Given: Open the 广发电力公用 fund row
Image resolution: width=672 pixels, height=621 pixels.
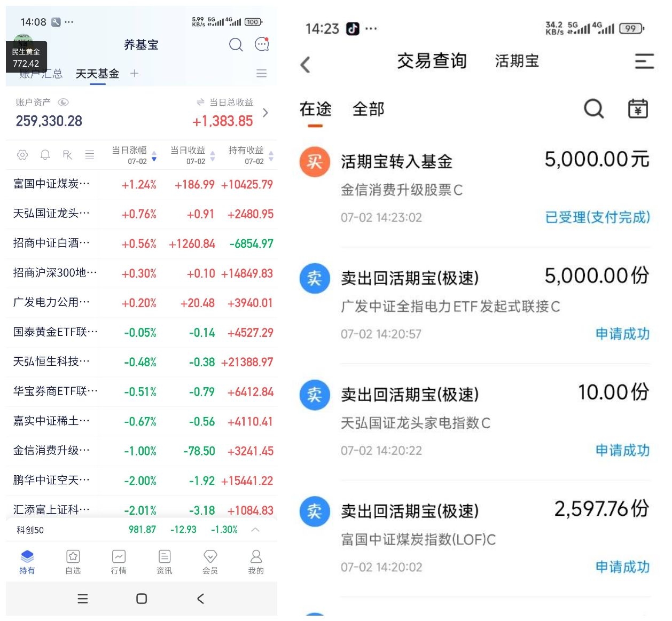Looking at the screenshot, I should coord(142,303).
